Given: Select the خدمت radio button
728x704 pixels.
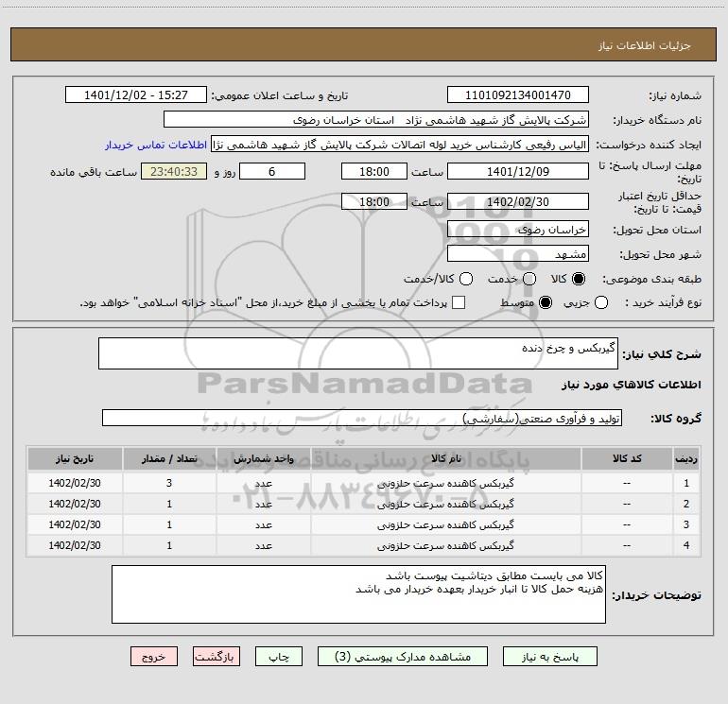Looking at the screenshot, I should coord(529,279).
